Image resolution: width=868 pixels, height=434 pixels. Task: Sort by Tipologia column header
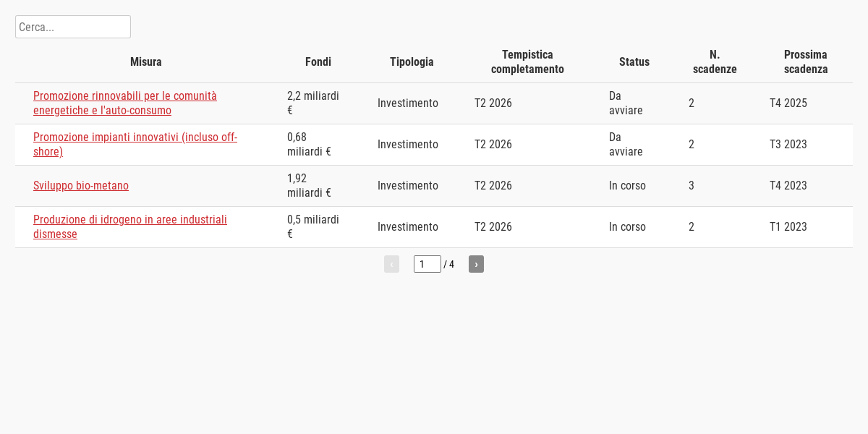point(412,61)
